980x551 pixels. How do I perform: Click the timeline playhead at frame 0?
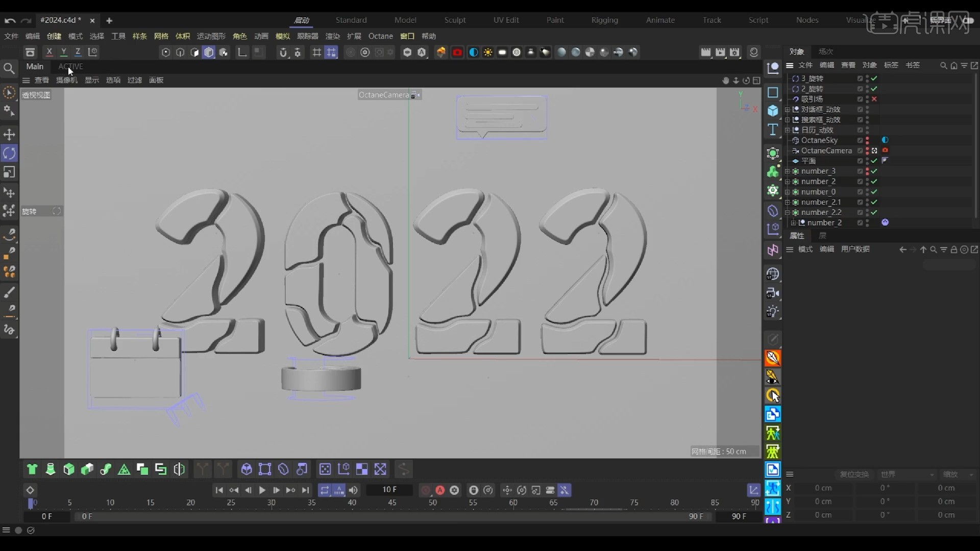pyautogui.click(x=31, y=503)
